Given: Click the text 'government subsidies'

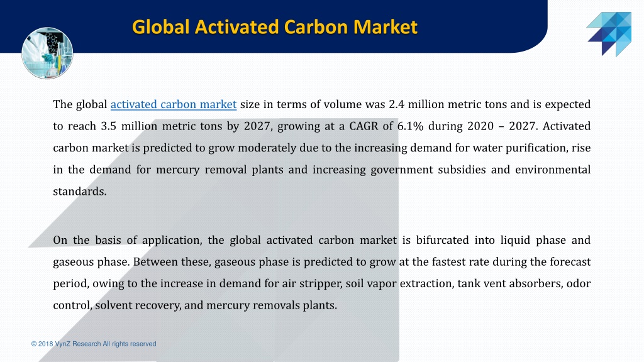Looking at the screenshot, I should pos(428,170).
